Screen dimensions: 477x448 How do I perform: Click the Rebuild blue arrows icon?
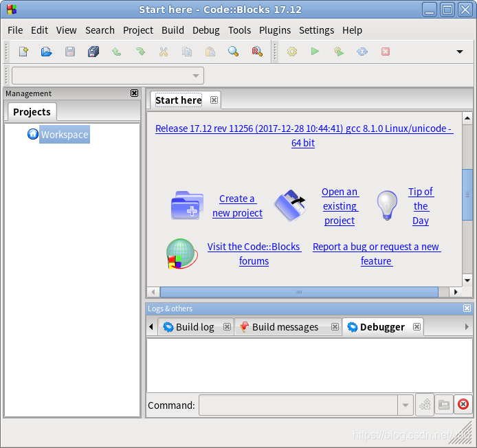tap(362, 52)
